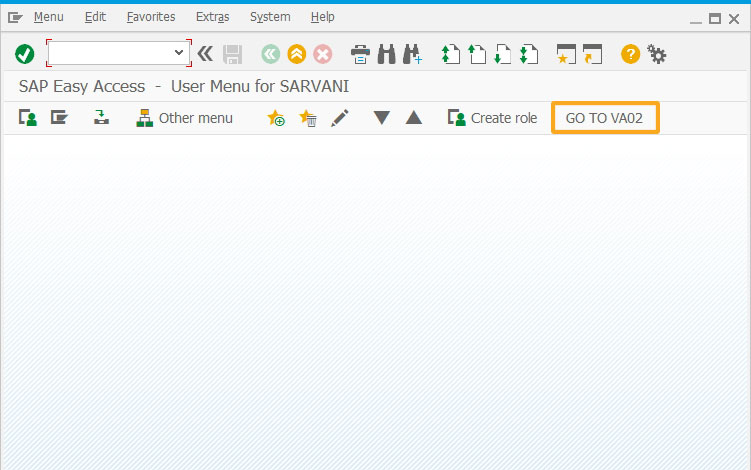Screen dimensions: 751x470
Task: Click the Find binoculars icon
Action: pos(387,54)
